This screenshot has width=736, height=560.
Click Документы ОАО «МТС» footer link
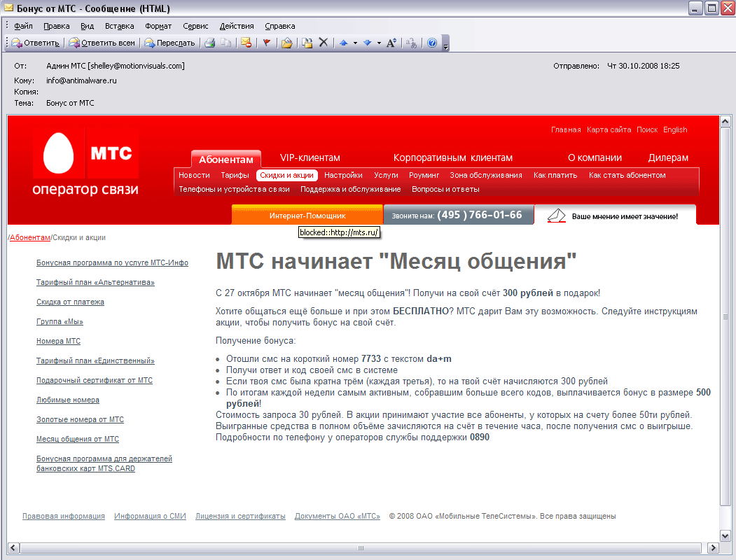pos(338,516)
